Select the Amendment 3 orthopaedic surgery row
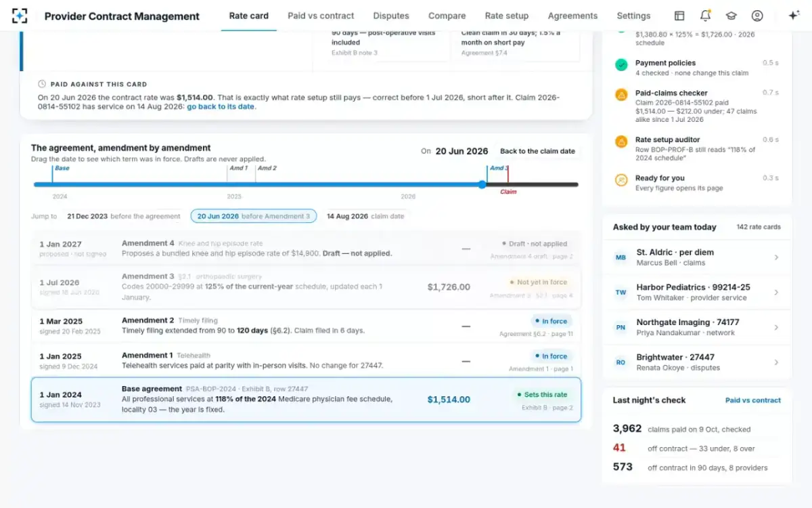The width and height of the screenshot is (812, 508). [306, 287]
